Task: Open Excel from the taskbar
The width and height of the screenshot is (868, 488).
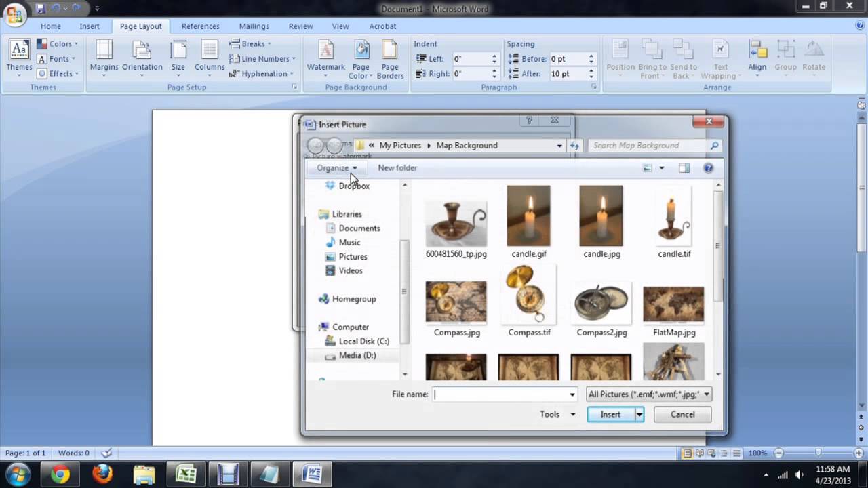Action: click(186, 474)
